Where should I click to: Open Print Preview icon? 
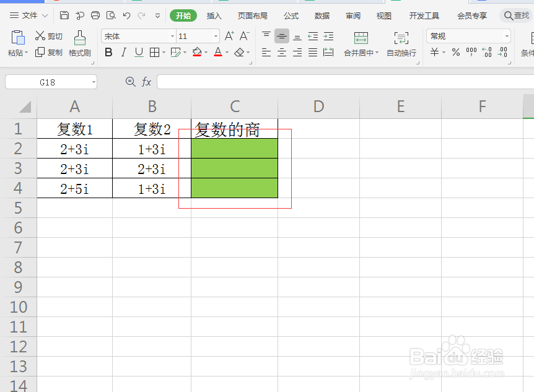(111, 15)
